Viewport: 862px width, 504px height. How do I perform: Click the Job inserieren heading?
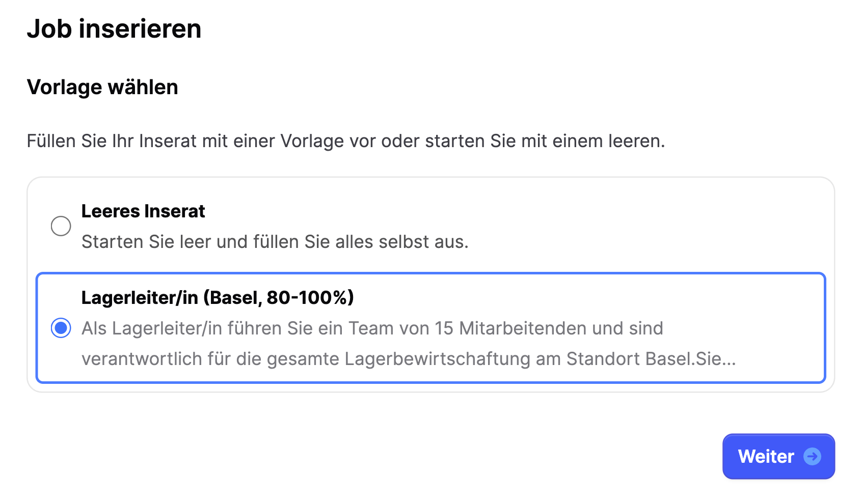point(115,29)
